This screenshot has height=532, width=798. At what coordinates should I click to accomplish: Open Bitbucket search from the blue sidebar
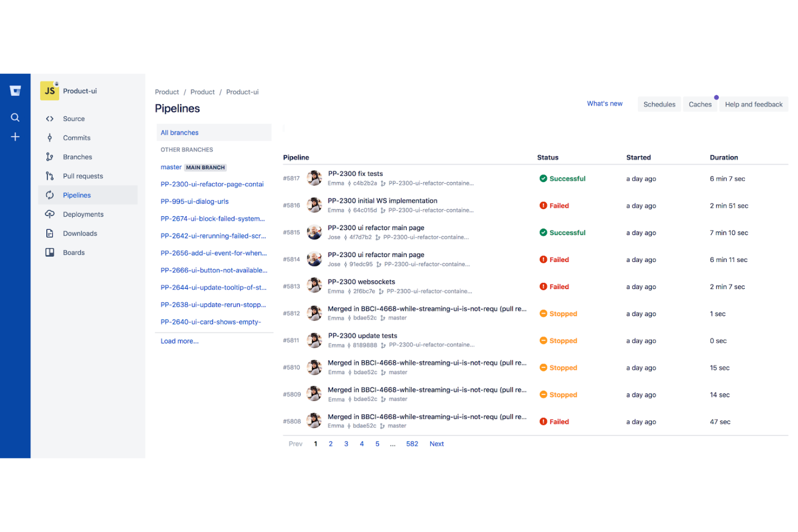[15, 117]
